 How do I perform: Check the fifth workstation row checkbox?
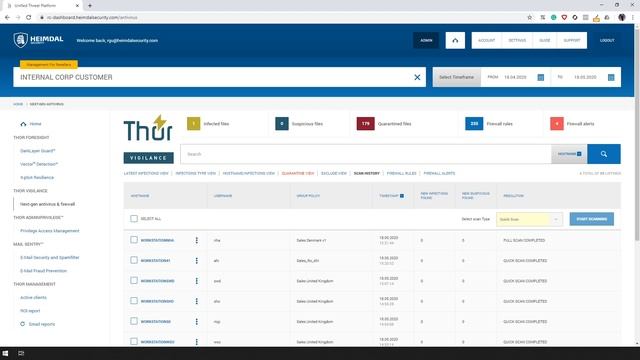pos(134,321)
